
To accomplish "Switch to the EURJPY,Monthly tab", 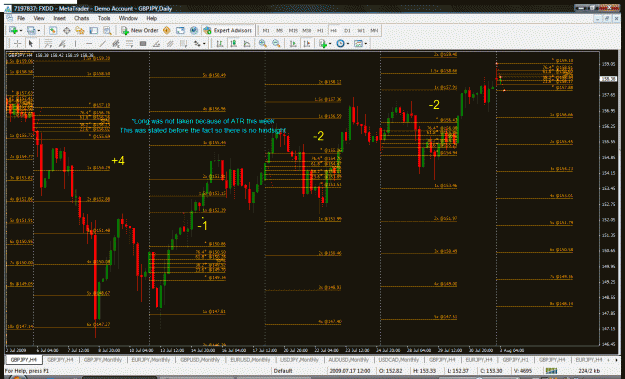I will (x=151, y=360).
